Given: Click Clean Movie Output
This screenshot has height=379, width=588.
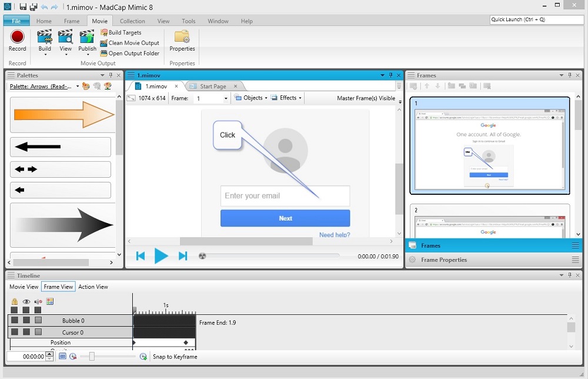Looking at the screenshot, I should click(x=130, y=43).
